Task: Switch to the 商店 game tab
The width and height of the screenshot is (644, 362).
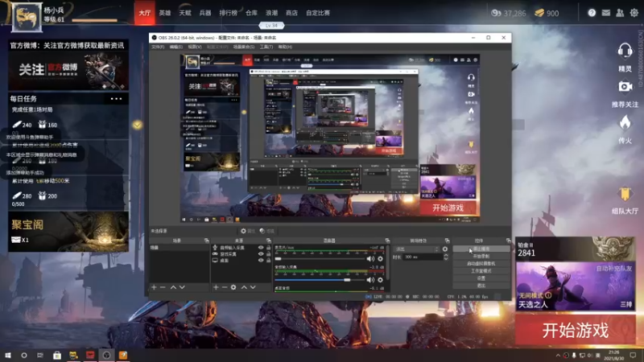Action: [x=291, y=13]
